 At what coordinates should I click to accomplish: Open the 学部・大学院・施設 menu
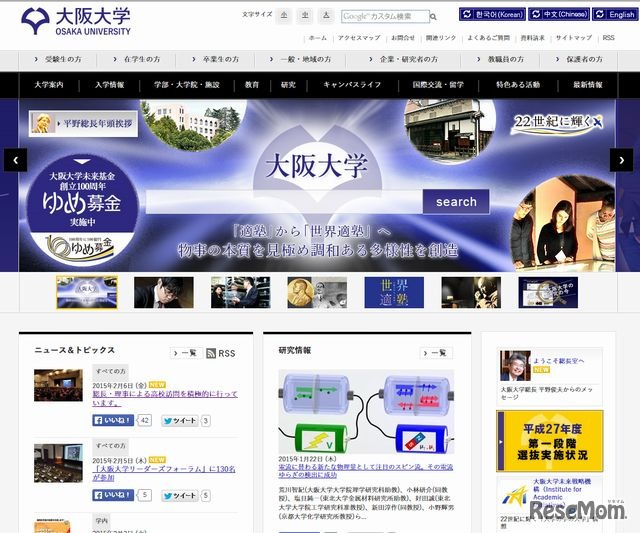[187, 85]
